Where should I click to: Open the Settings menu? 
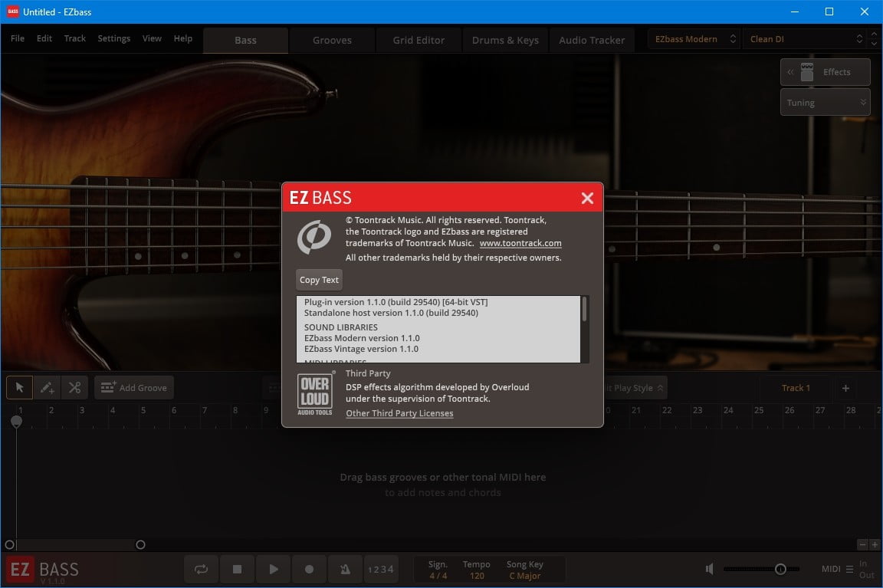pyautogui.click(x=113, y=38)
